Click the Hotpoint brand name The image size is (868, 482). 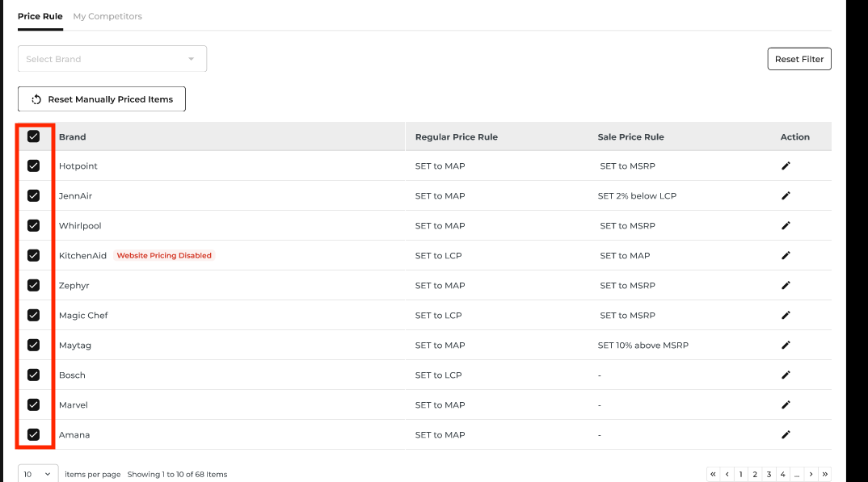tap(78, 166)
